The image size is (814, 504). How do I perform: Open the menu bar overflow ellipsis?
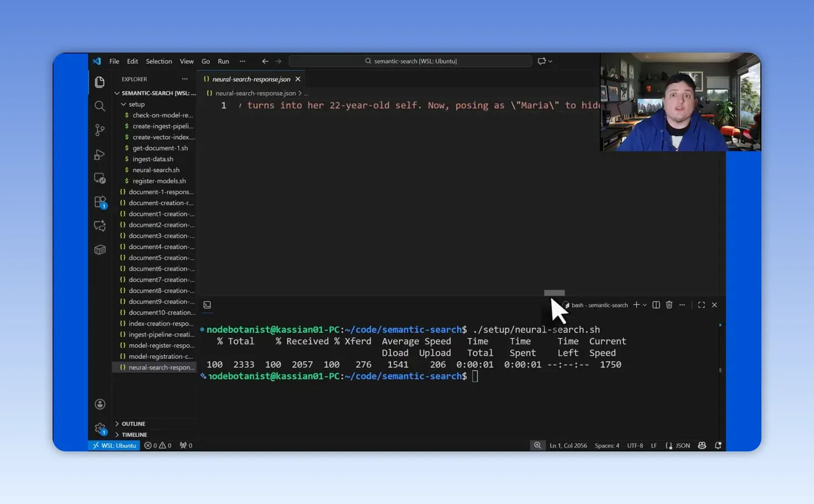[x=242, y=61]
